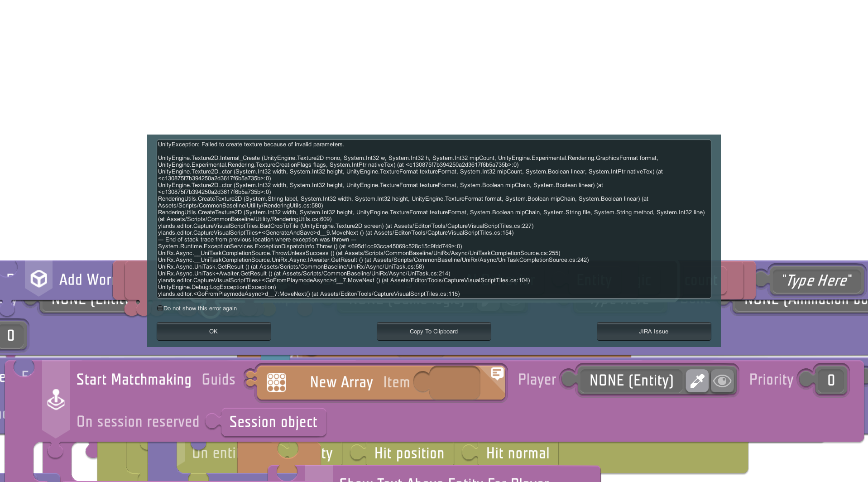The height and width of the screenshot is (482, 868).
Task: Click the Hit normal output tile
Action: coord(517,453)
